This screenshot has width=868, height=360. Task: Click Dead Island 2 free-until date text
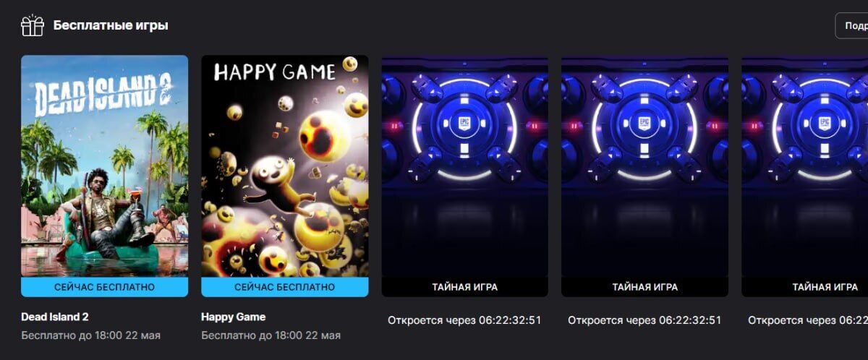(91, 335)
